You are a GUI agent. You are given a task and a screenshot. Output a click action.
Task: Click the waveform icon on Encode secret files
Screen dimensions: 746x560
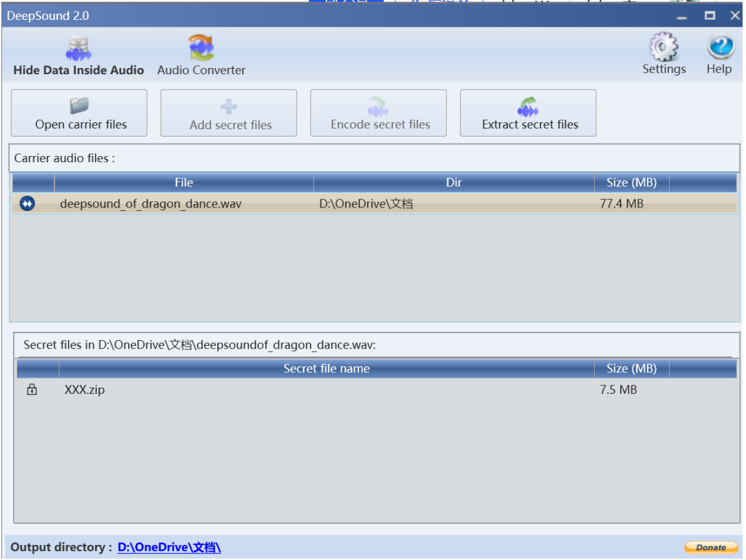[378, 107]
